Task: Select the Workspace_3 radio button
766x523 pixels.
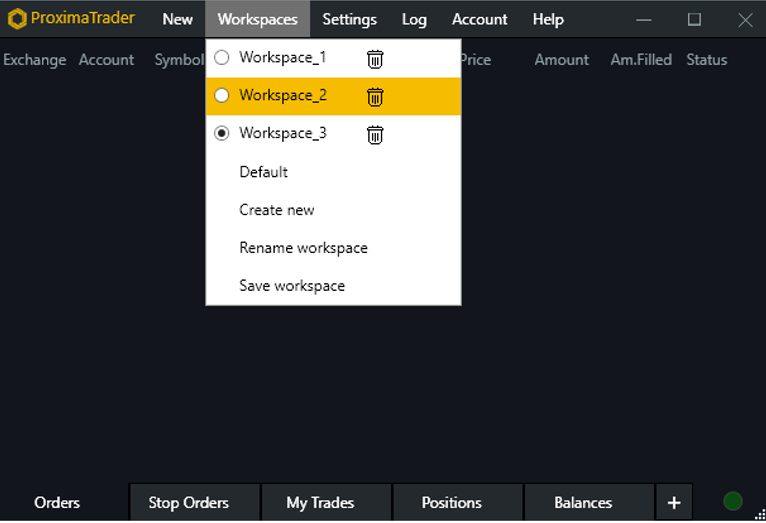Action: (222, 133)
